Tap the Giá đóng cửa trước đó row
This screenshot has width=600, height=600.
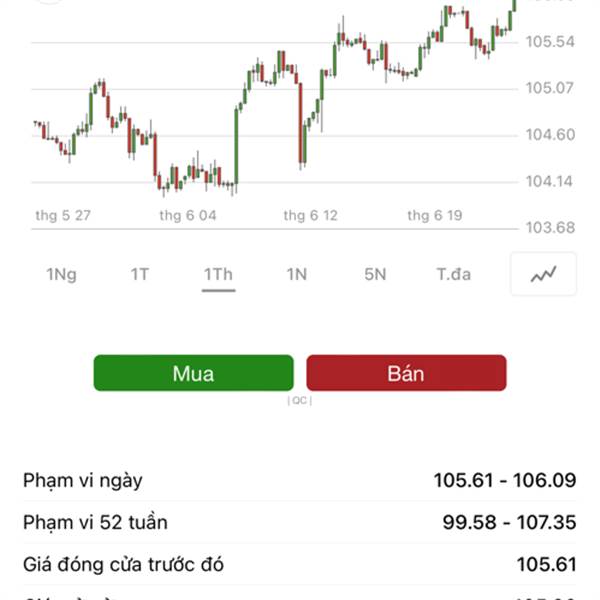tap(300, 564)
